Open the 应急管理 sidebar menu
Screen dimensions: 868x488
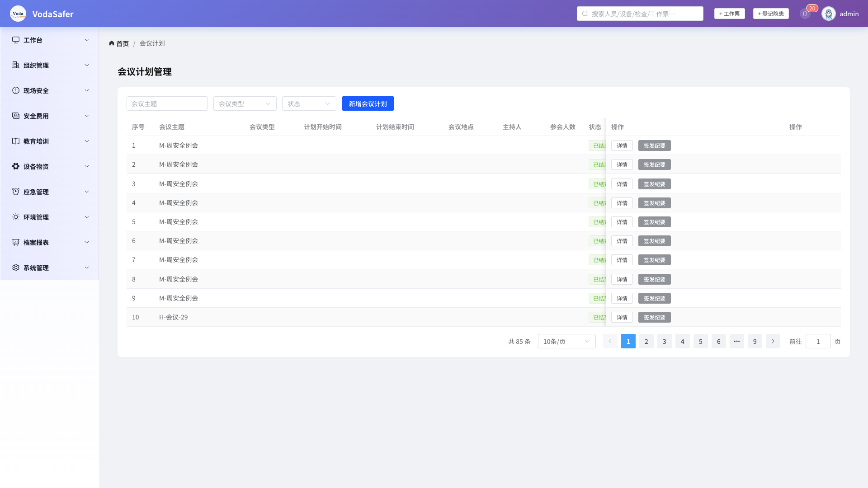pos(50,192)
